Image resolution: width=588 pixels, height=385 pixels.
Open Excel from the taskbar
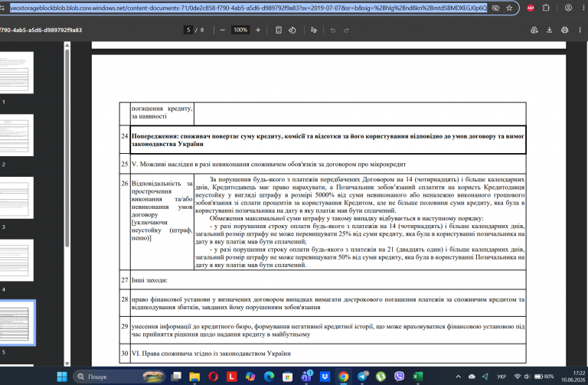pos(418,377)
